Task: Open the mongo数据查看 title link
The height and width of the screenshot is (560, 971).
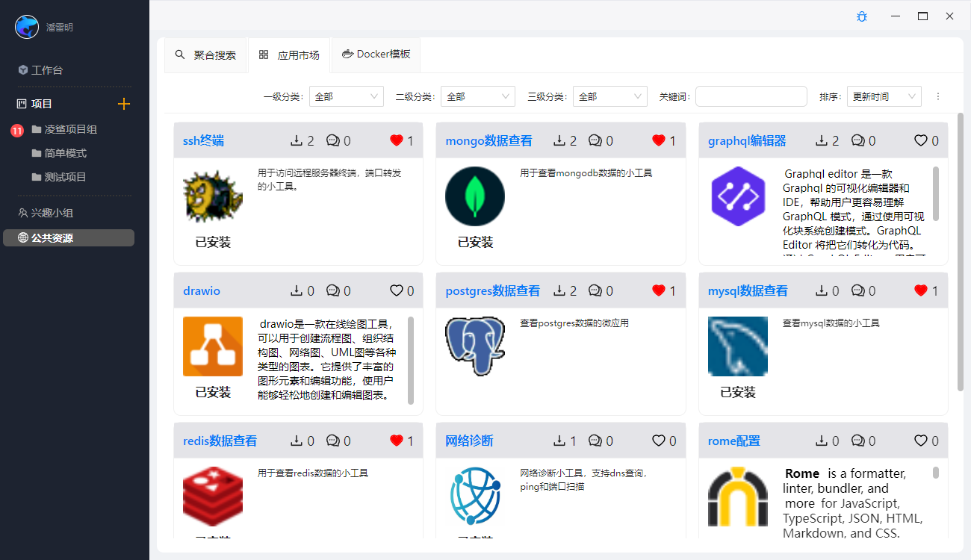Action: point(488,140)
